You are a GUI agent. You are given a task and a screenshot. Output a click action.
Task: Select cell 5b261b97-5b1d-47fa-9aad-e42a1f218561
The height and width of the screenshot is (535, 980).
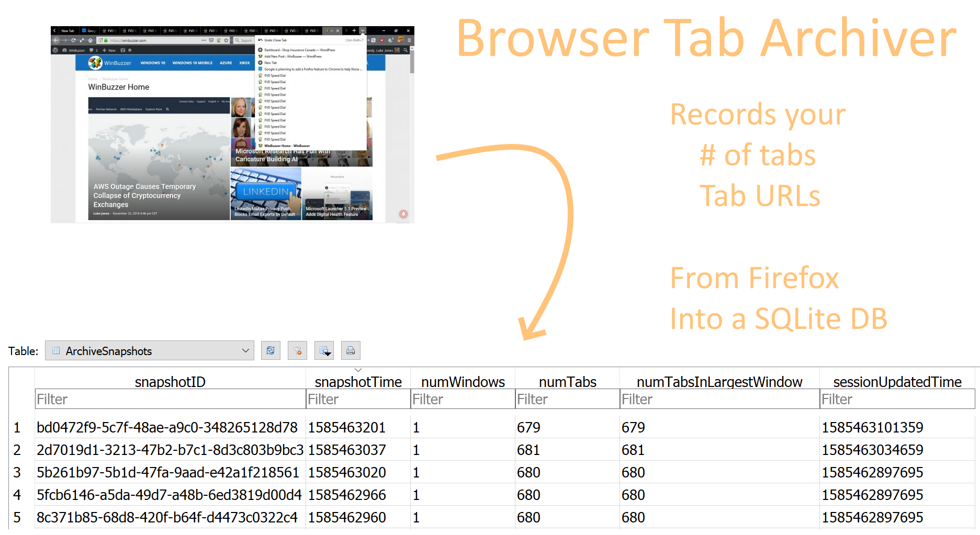[x=170, y=472]
